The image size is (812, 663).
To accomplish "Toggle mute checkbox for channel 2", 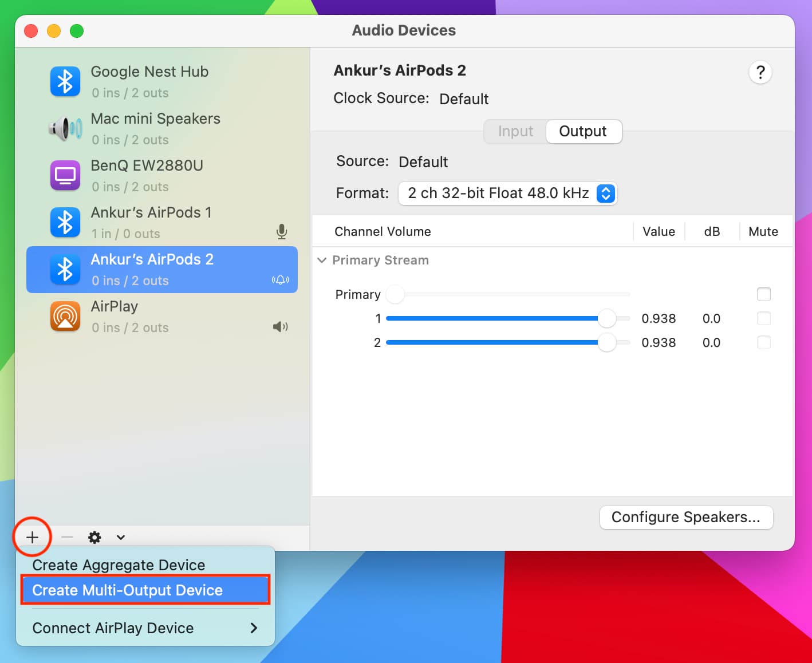I will (x=763, y=342).
